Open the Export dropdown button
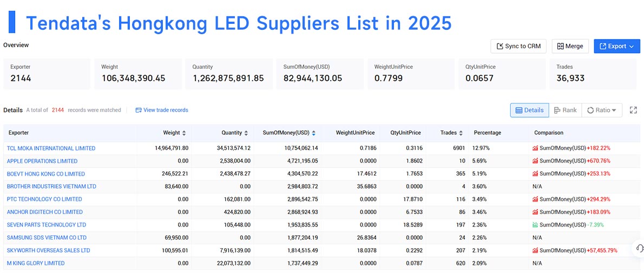Image resolution: width=644 pixels, height=278 pixels. [617, 46]
